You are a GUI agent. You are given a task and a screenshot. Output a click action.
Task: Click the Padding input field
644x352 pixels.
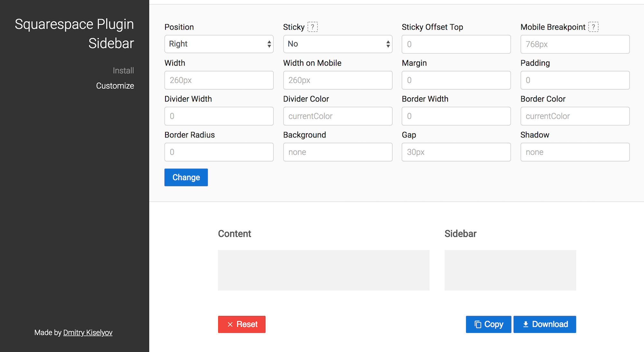575,80
